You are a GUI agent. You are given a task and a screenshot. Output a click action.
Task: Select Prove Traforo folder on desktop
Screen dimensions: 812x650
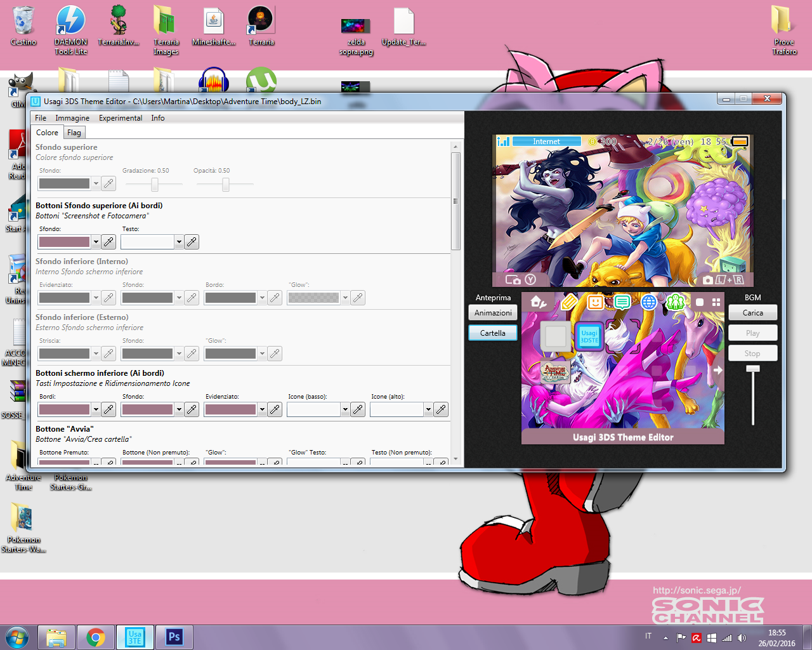(x=784, y=30)
